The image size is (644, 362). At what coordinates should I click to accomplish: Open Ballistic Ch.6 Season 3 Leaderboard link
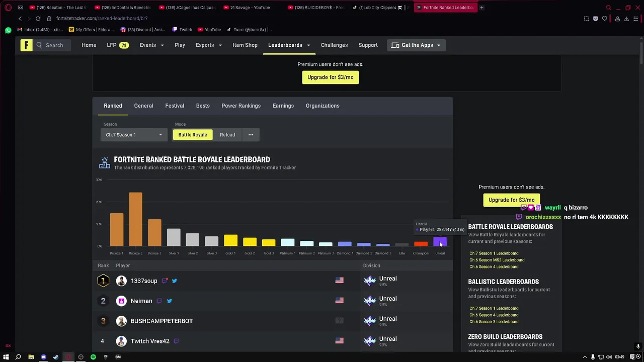pyautogui.click(x=494, y=322)
